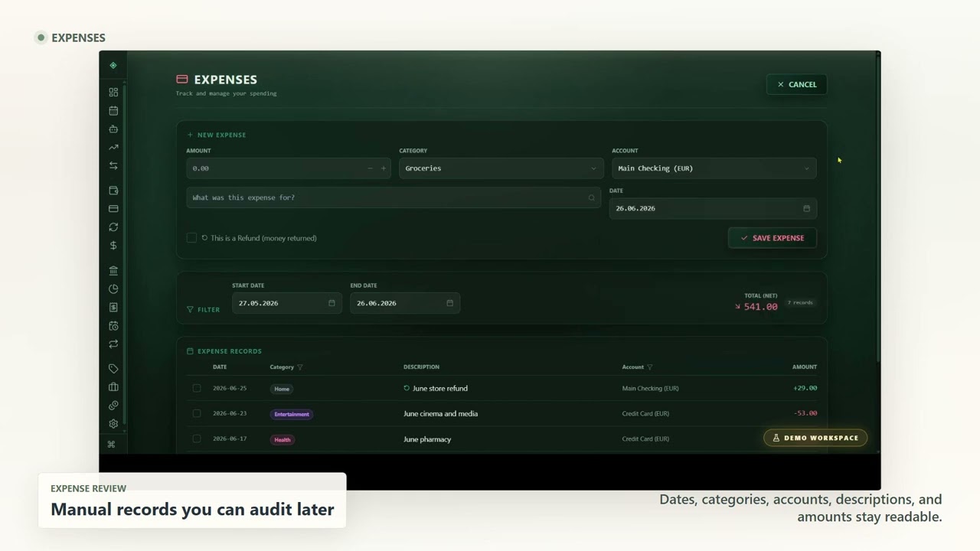Click the -53.00 amount value
This screenshot has height=551, width=980.
(806, 413)
